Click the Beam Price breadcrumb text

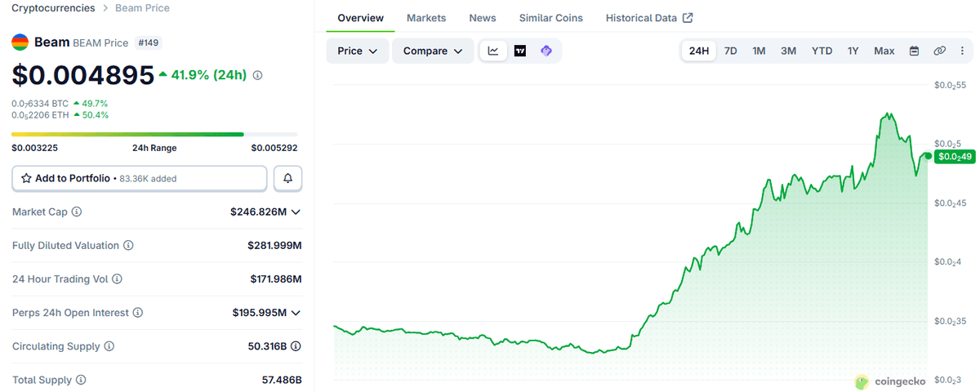click(142, 7)
